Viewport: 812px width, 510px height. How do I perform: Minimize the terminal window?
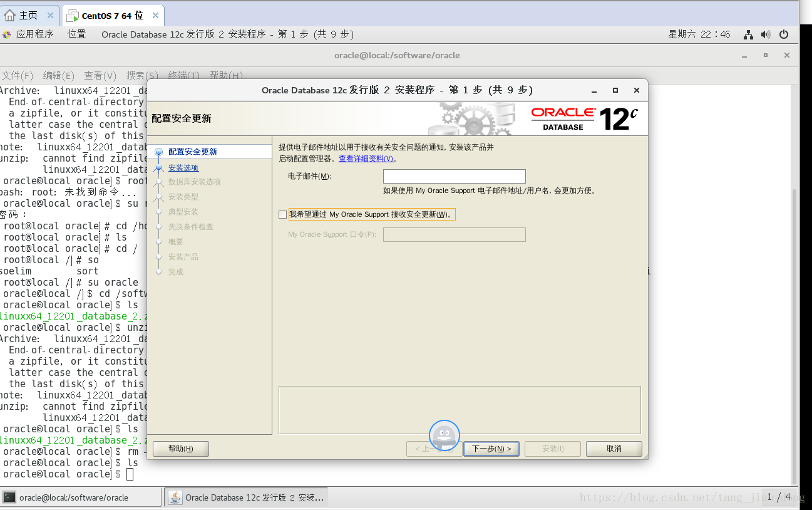(x=744, y=56)
